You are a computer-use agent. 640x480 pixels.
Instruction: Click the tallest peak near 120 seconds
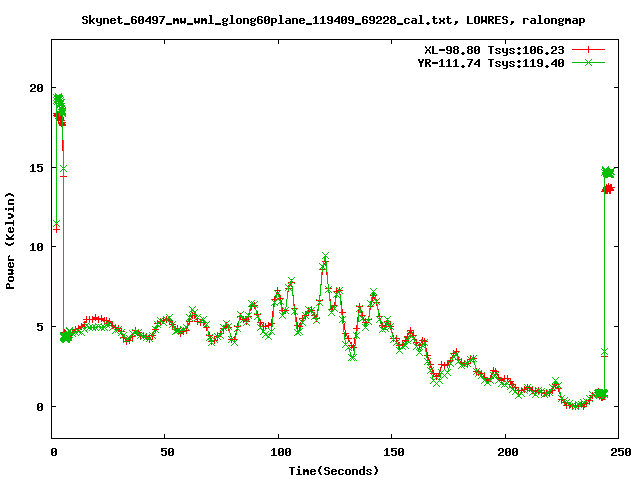click(x=325, y=256)
